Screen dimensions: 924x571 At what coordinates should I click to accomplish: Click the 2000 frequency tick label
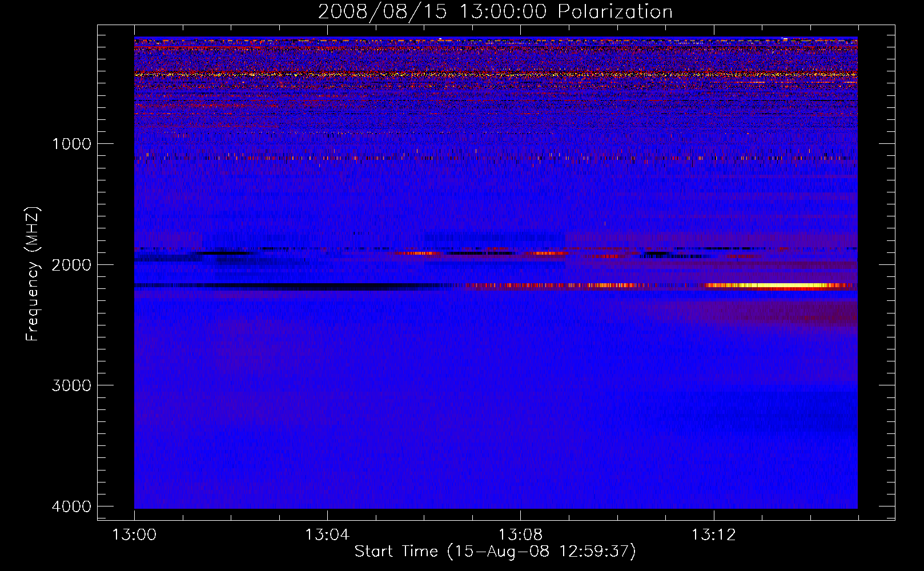coord(72,264)
